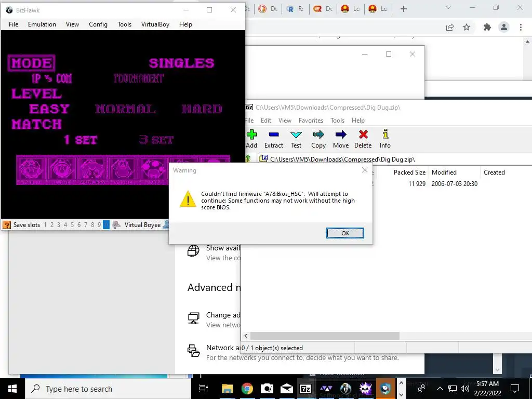Viewport: 532px width, 399px height.
Task: Click the Chrome icon on the taskbar
Action: pyautogui.click(x=247, y=389)
